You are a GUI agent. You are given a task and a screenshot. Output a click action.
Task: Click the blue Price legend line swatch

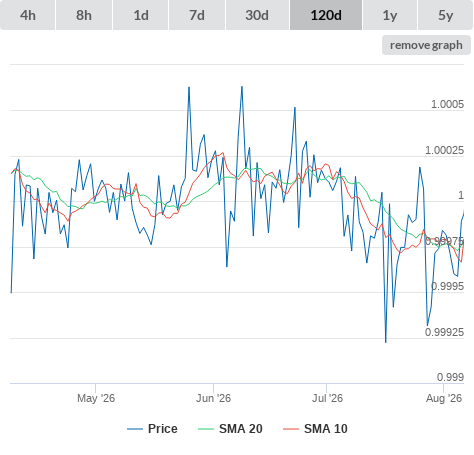135,429
